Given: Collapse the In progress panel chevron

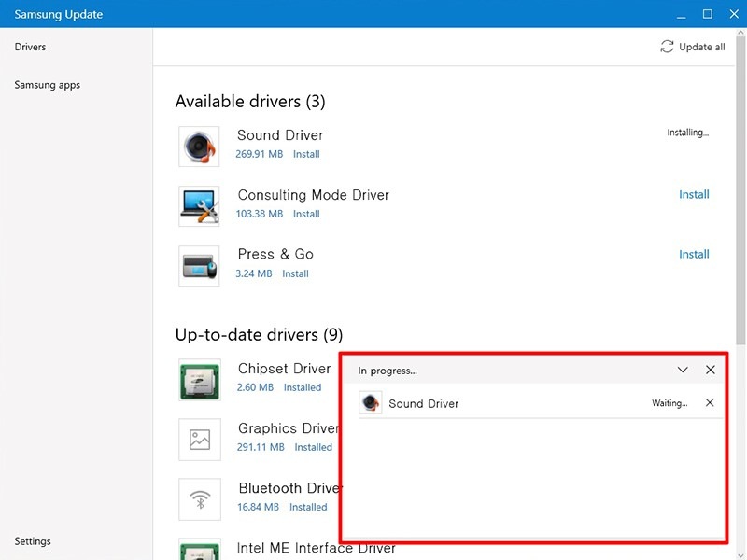Looking at the screenshot, I should point(683,370).
